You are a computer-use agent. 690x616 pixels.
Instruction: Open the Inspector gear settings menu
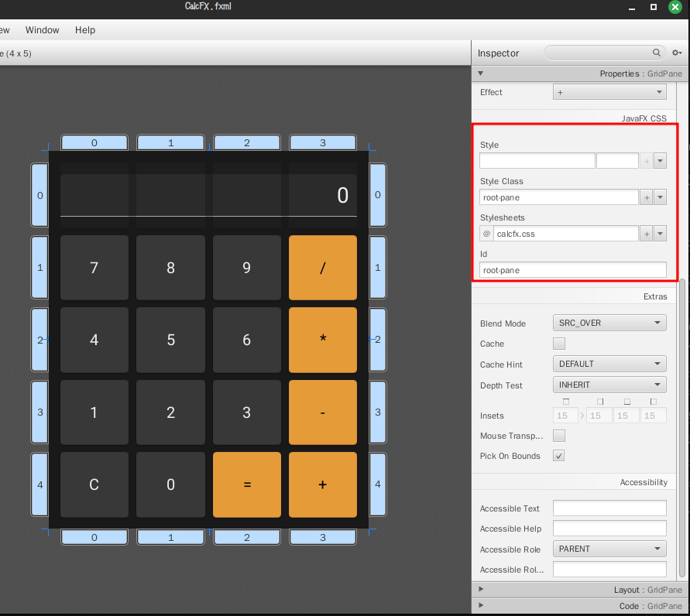tap(677, 53)
